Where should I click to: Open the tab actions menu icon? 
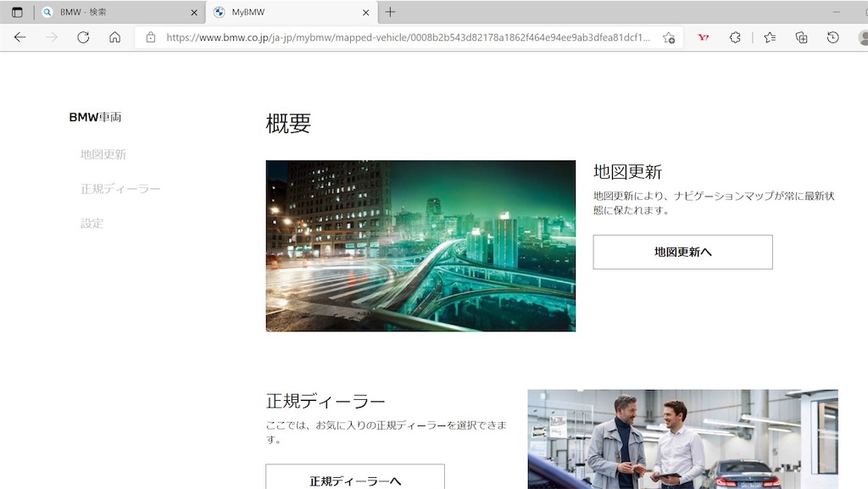click(17, 12)
